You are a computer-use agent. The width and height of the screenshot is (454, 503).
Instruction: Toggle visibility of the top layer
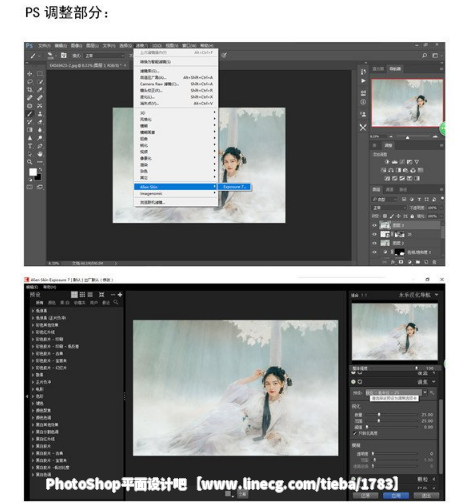(x=374, y=226)
